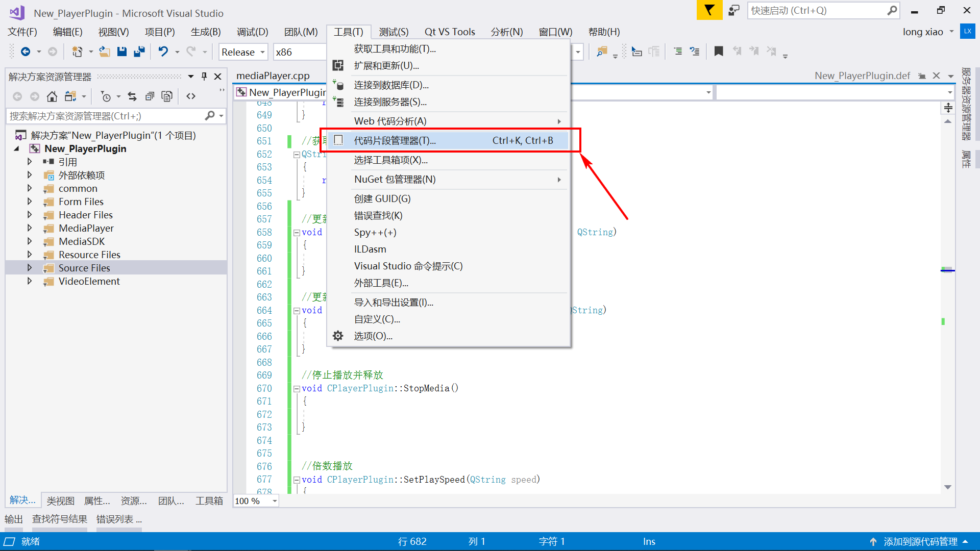Click 添加到源代码管理 in the status bar

point(920,542)
